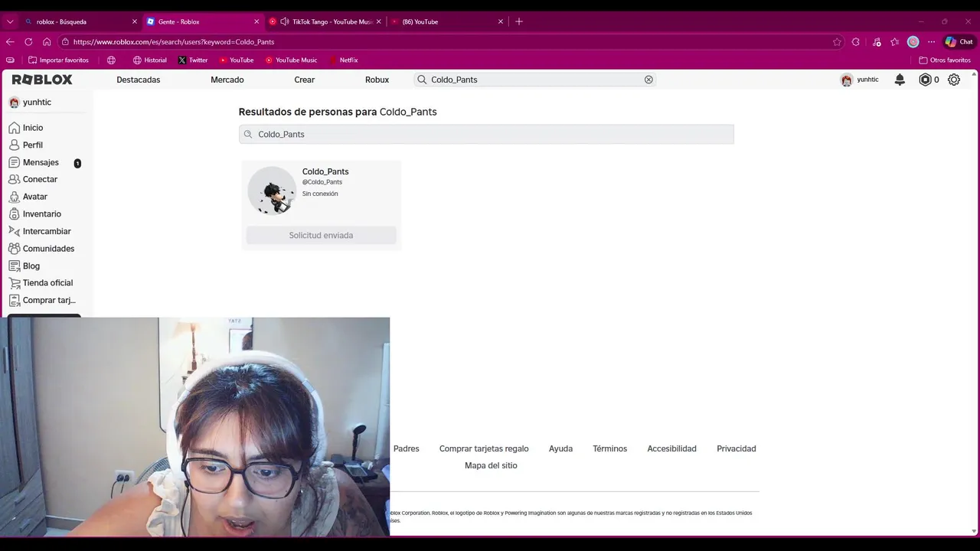Open the Ayuda footer link
Image resolution: width=980 pixels, height=551 pixels.
pos(560,448)
